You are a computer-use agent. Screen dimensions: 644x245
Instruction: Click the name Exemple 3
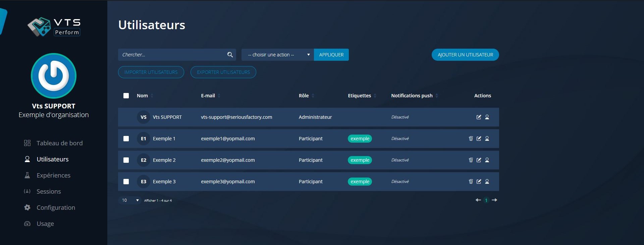(x=164, y=182)
